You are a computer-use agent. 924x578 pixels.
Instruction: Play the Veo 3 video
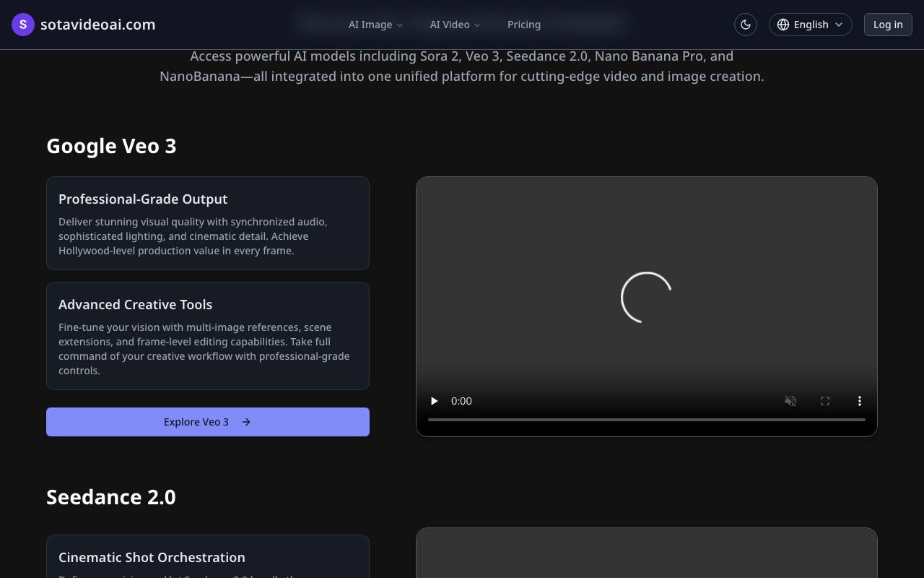click(434, 401)
